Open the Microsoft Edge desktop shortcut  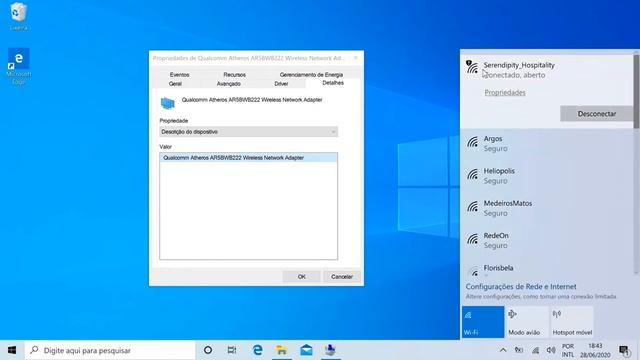[18, 66]
